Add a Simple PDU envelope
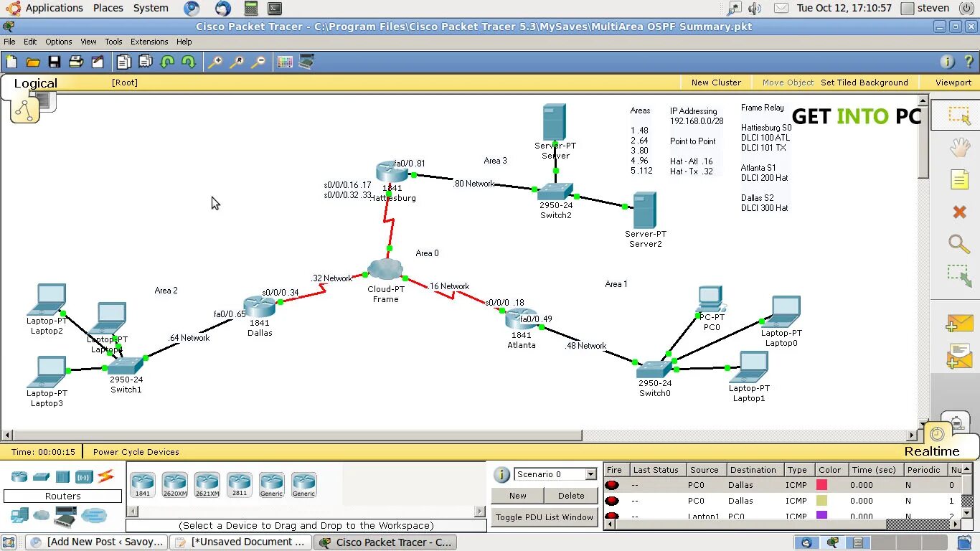 [x=959, y=324]
